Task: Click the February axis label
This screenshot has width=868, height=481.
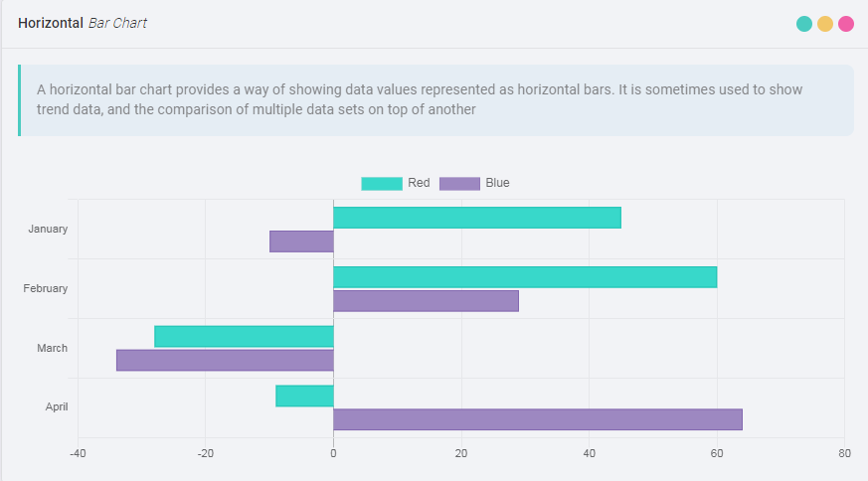Action: (46, 288)
